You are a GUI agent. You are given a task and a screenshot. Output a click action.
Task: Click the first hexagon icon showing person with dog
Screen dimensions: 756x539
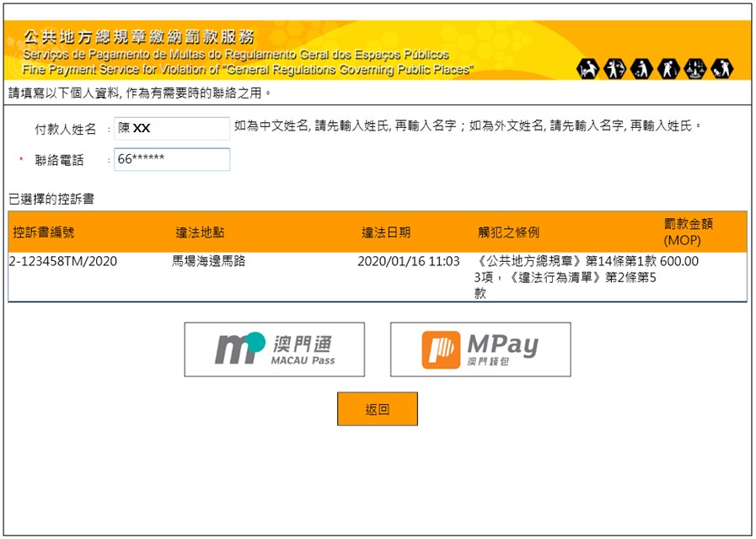coord(587,69)
